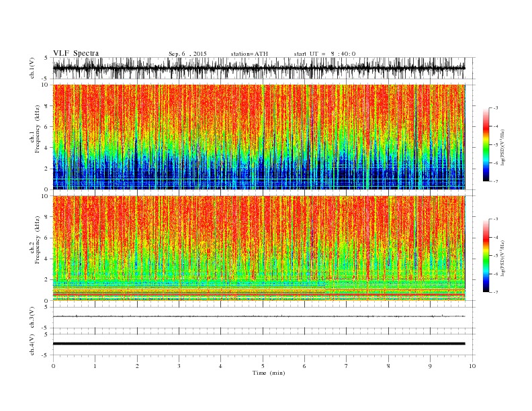The width and height of the screenshot is (532, 411).
Task: Click time-axis tick label "0"
Action: pos(53,366)
